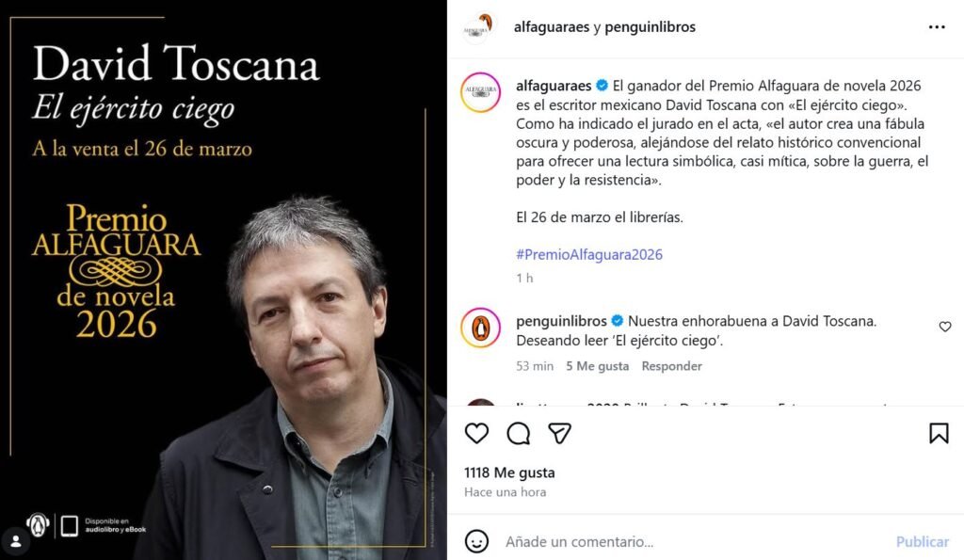964x560 pixels.
Task: Click the David Toscana post image
Action: tap(223, 280)
